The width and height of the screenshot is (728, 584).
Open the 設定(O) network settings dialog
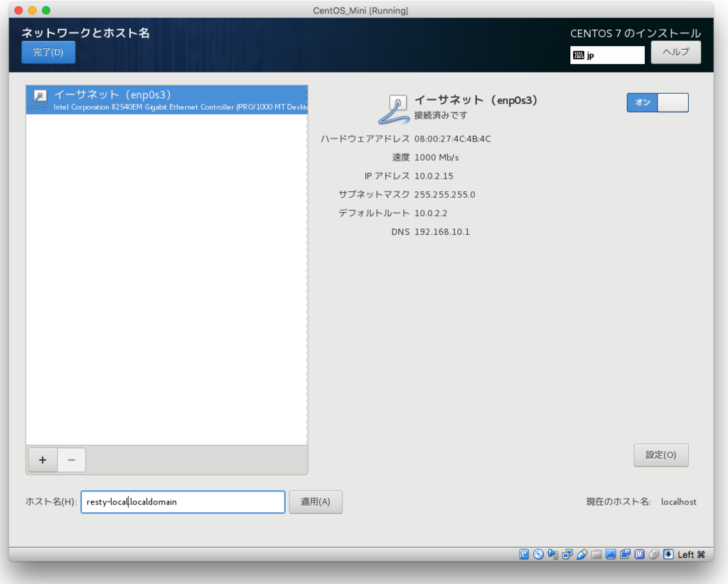tap(660, 455)
